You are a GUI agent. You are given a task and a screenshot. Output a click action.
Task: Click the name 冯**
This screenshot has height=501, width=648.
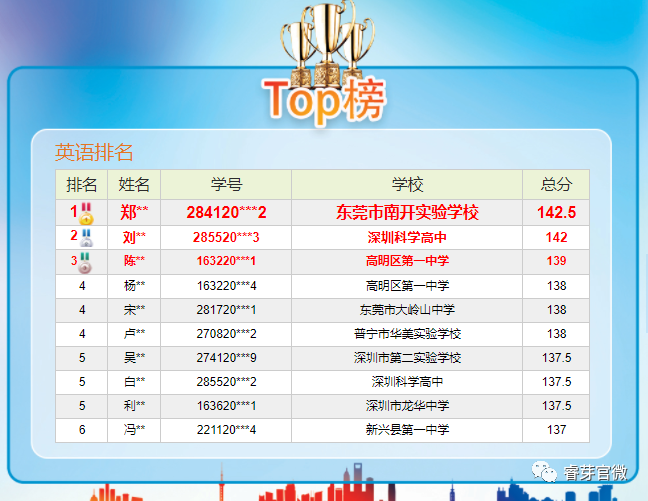click(134, 429)
